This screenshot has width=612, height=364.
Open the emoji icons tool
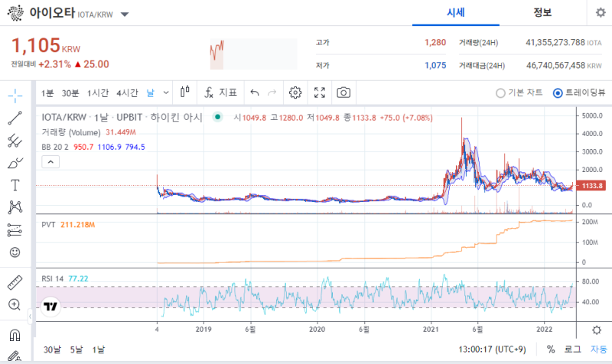coord(15,252)
